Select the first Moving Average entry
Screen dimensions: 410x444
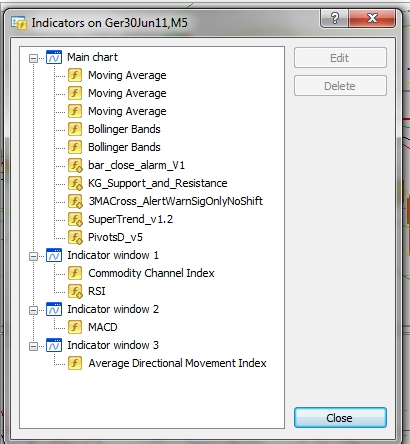click(x=127, y=75)
